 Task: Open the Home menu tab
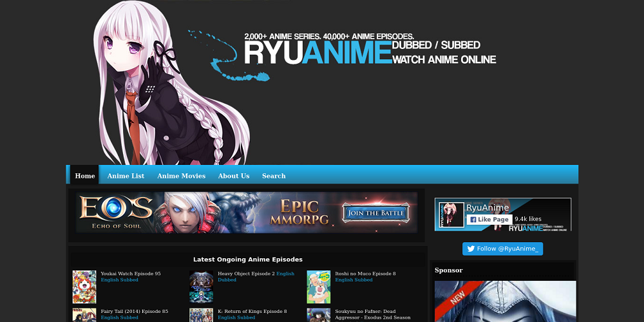coord(84,176)
